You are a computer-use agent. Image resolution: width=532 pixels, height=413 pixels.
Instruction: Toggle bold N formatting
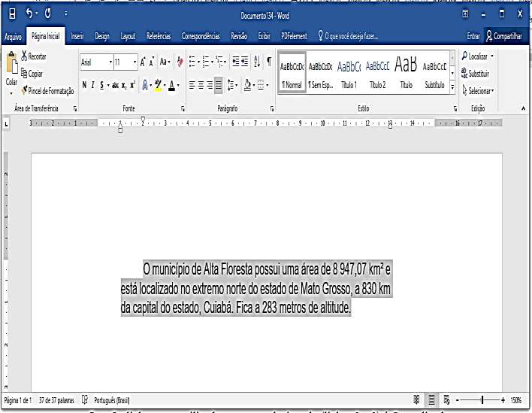(84, 85)
